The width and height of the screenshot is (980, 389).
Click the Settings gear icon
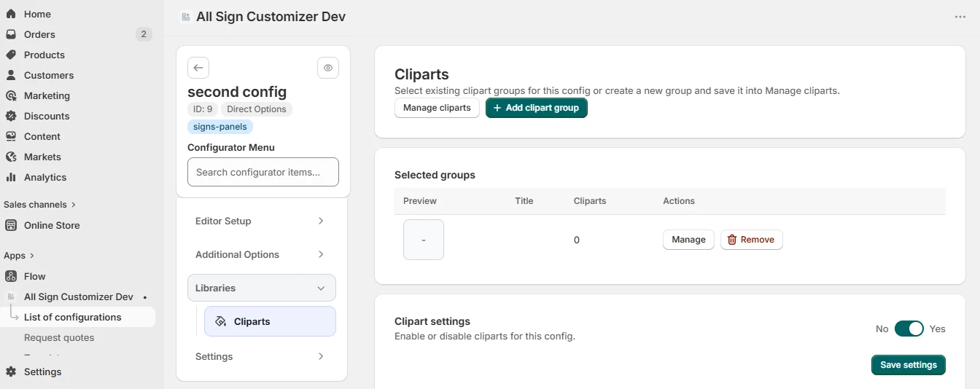(x=11, y=372)
